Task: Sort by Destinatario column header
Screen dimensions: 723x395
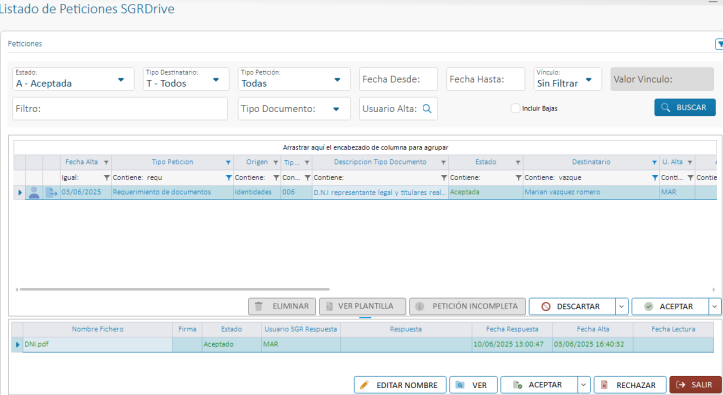Action: [591, 162]
